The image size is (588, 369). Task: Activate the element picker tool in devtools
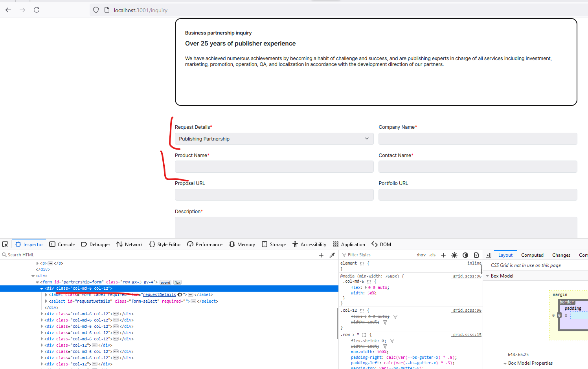point(5,244)
